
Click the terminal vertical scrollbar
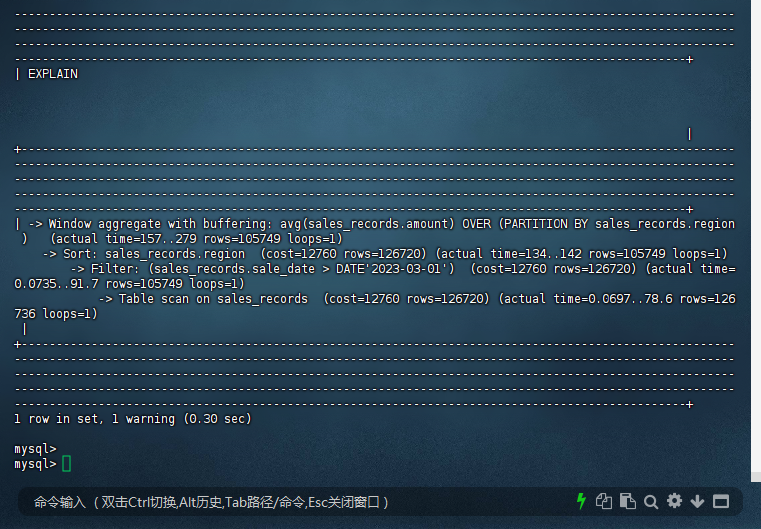point(756,240)
